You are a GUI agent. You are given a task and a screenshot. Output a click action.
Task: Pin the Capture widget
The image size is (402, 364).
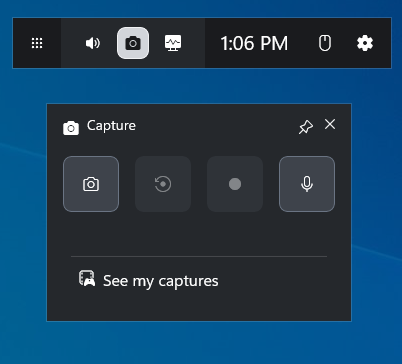(x=306, y=127)
